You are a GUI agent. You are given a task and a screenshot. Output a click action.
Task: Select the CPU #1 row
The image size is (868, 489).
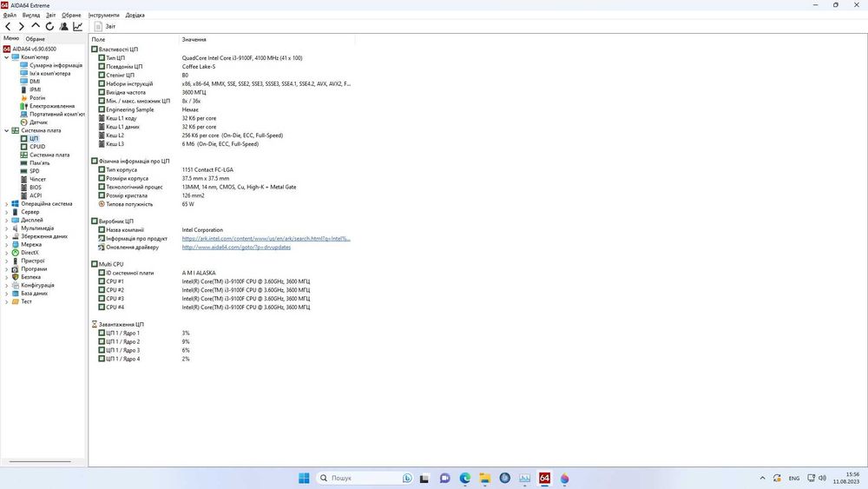pyautogui.click(x=221, y=281)
